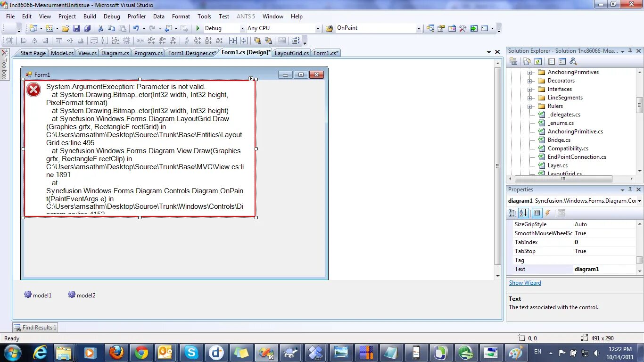
Task: Open the Profiler menu
Action: [x=137, y=16]
